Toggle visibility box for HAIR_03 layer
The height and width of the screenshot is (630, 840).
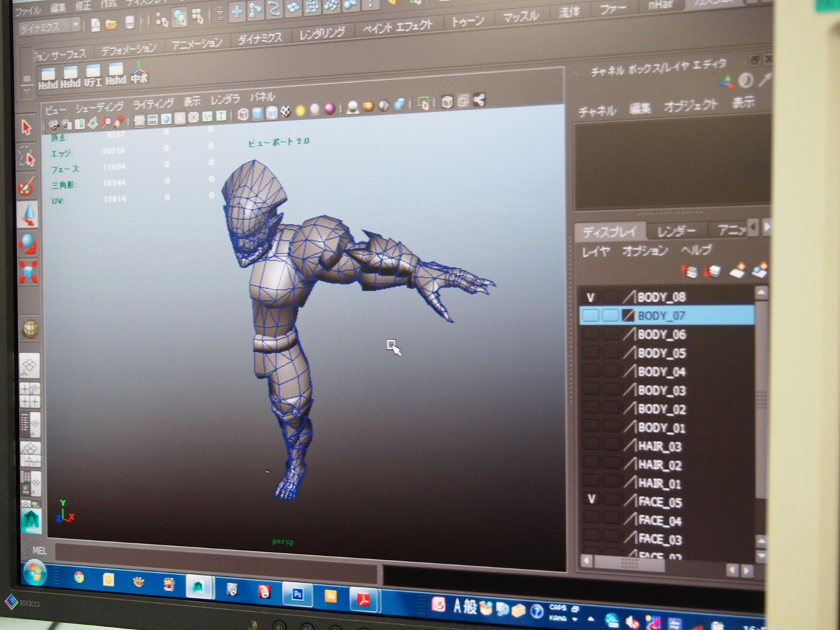tap(591, 445)
